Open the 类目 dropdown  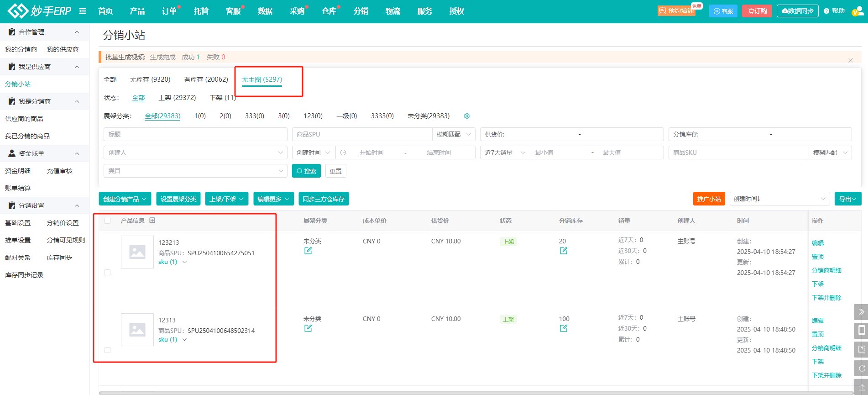[x=195, y=171]
